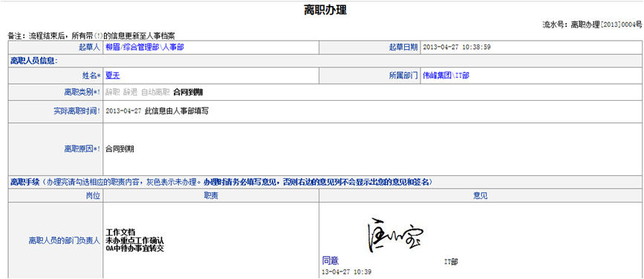Screen dimensions: 644x279
Task: Select the 合同到期 contract expiry option
Action: pos(188,92)
